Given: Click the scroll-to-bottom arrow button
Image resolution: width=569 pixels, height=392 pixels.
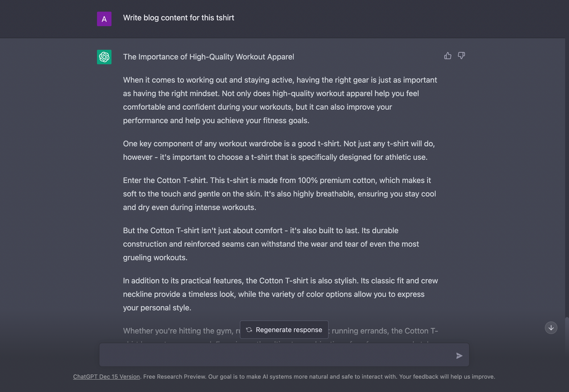Looking at the screenshot, I should pos(551,328).
